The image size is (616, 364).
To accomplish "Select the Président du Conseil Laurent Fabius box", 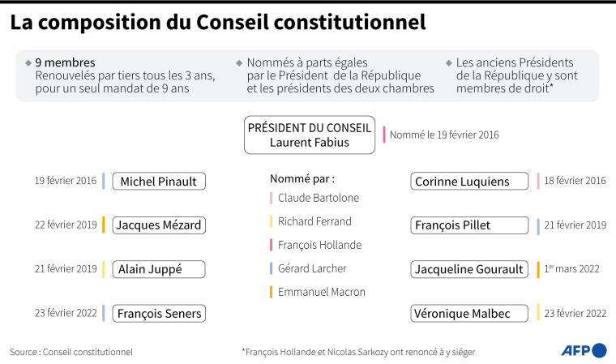I will coord(310,135).
